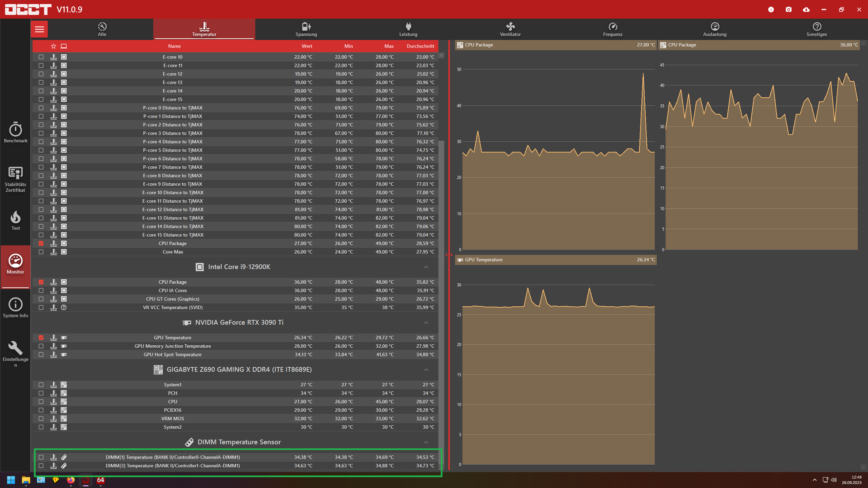Switch to the Sonstiges tab
Viewport: 868px width, 488px height.
816,29
